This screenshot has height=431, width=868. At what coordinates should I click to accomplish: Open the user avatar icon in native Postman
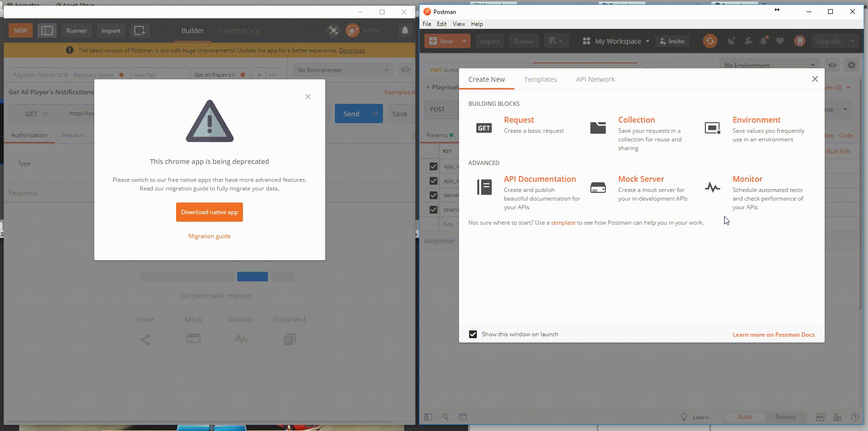pos(800,41)
